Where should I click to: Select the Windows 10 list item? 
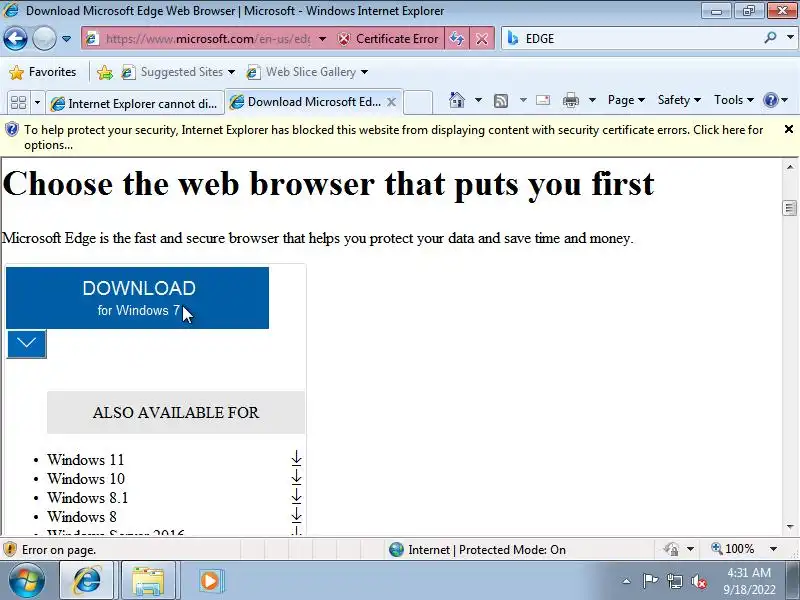click(86, 479)
